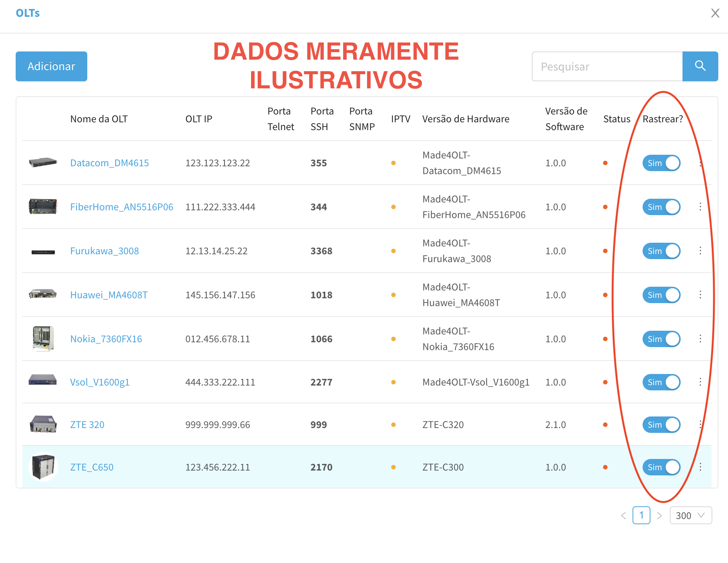Open the Vsol_V1600g1 OLT link
This screenshot has height=563, width=728.
click(100, 382)
